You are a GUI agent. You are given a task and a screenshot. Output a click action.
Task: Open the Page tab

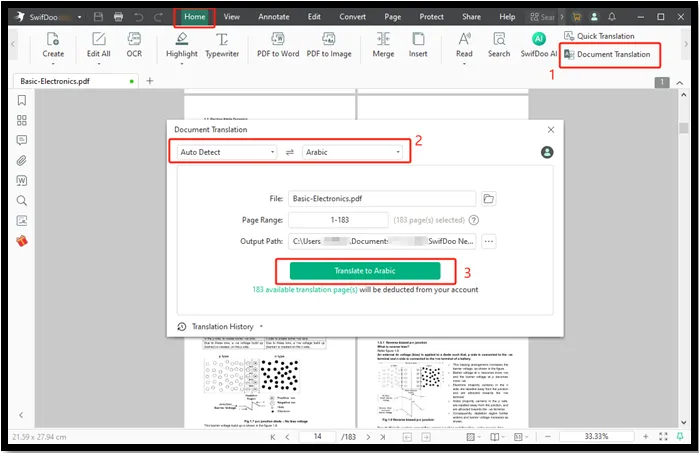[393, 17]
